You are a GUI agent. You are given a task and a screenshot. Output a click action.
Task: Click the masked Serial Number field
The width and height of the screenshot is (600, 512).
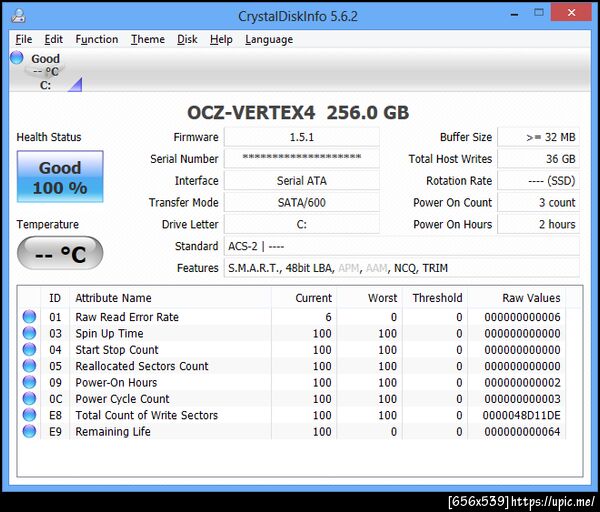pyautogui.click(x=302, y=158)
